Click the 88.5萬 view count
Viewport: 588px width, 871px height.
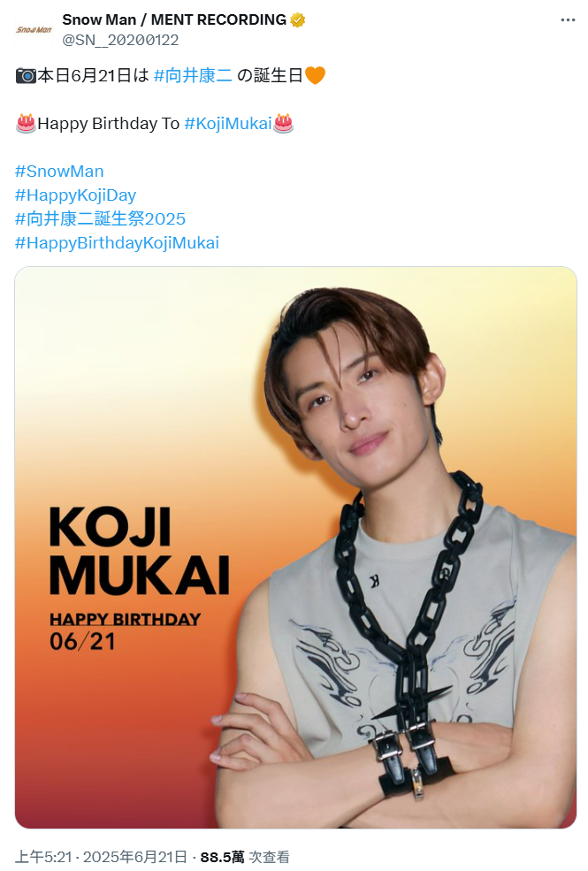point(222,857)
